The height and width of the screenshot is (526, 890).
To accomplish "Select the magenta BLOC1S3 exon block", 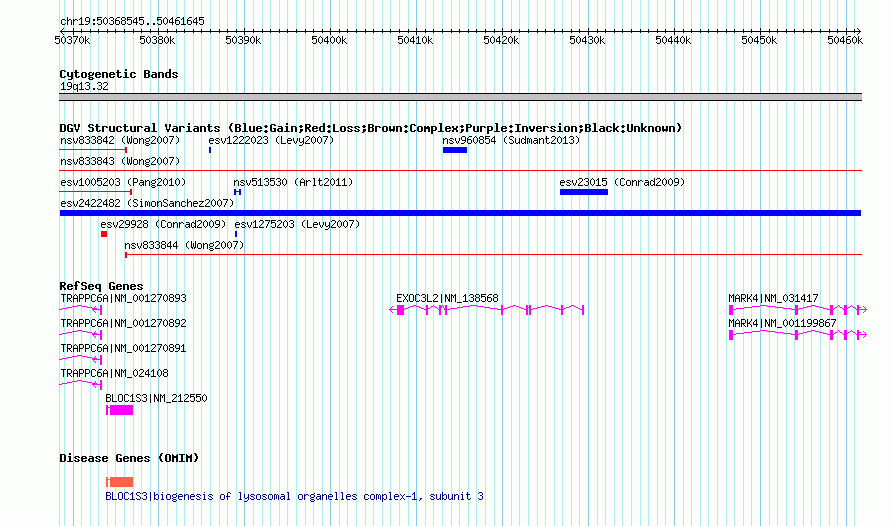I will tap(120, 410).
